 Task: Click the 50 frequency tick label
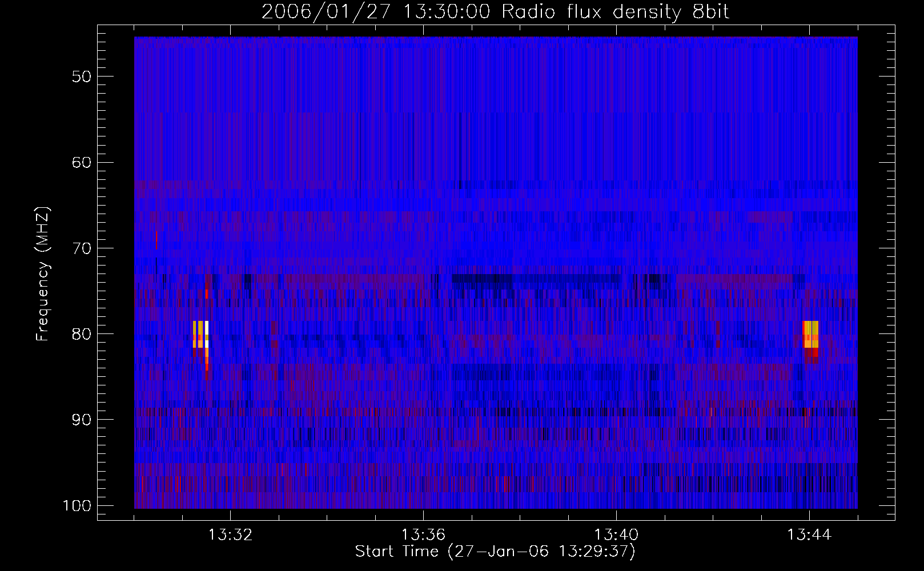coord(82,77)
